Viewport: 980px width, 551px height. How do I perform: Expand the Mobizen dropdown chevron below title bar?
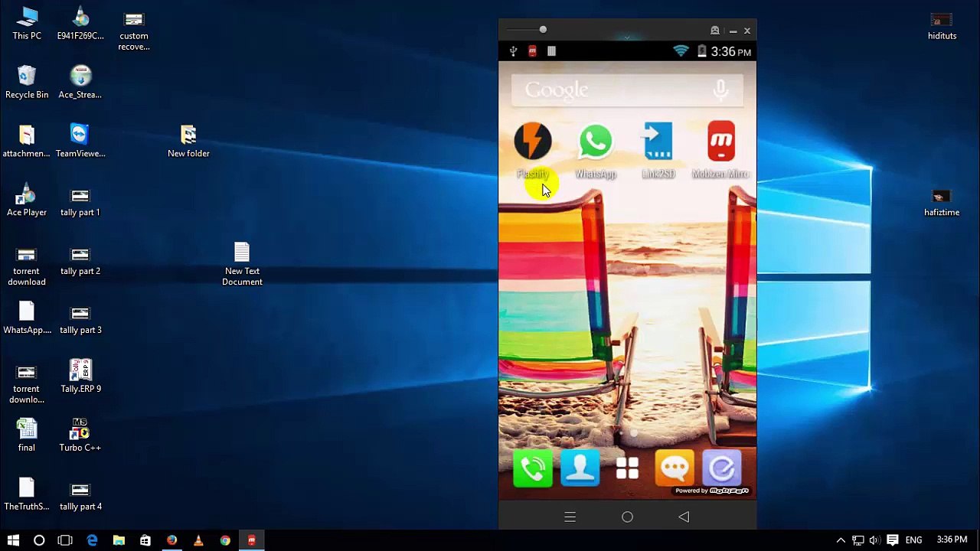[627, 37]
